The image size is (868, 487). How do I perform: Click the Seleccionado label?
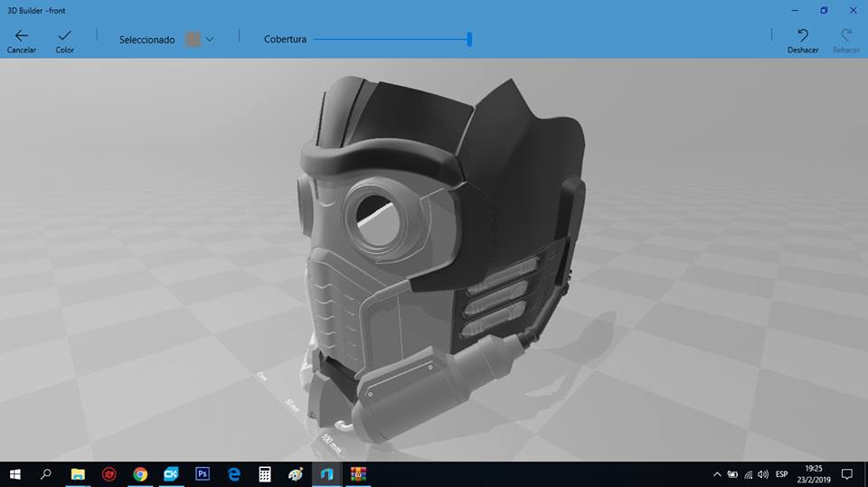146,40
